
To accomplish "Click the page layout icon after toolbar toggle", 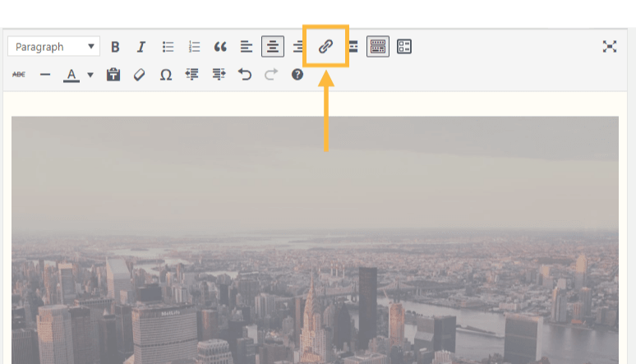I will pyautogui.click(x=404, y=47).
